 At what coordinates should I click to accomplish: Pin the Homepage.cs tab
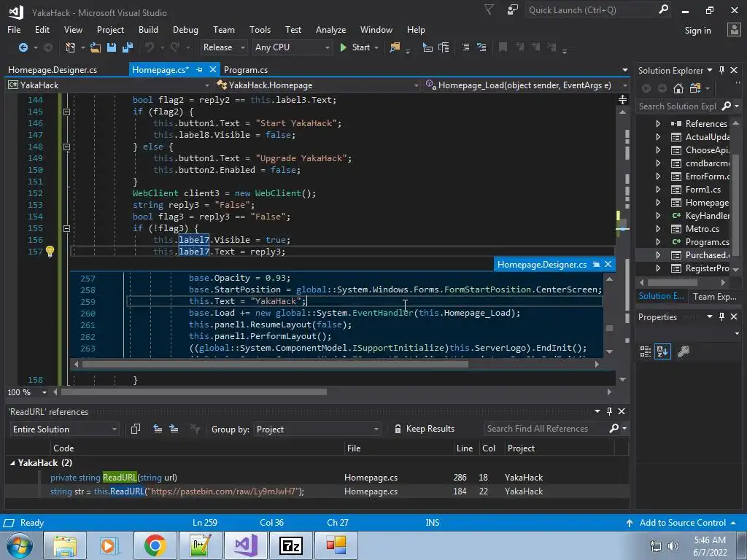click(x=199, y=69)
